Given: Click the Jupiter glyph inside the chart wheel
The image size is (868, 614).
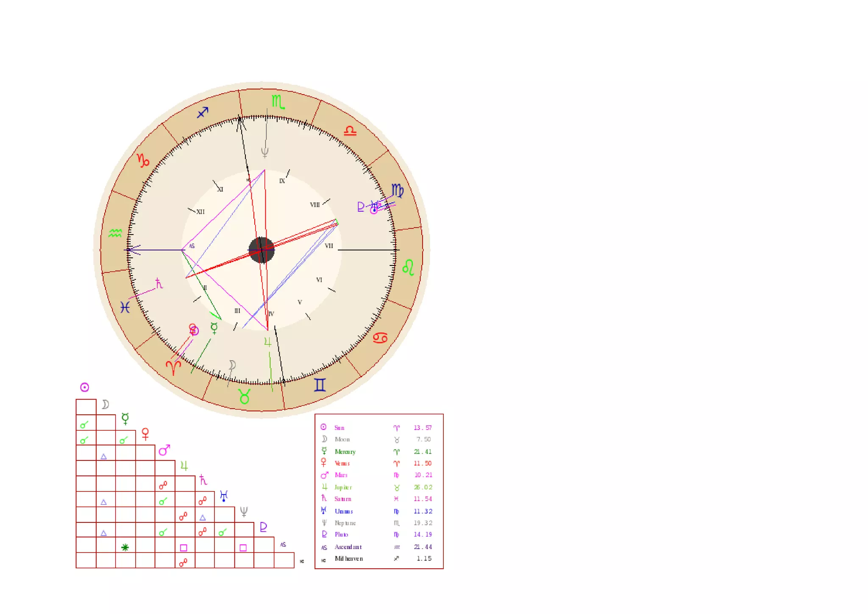Looking at the screenshot, I should 267,342.
